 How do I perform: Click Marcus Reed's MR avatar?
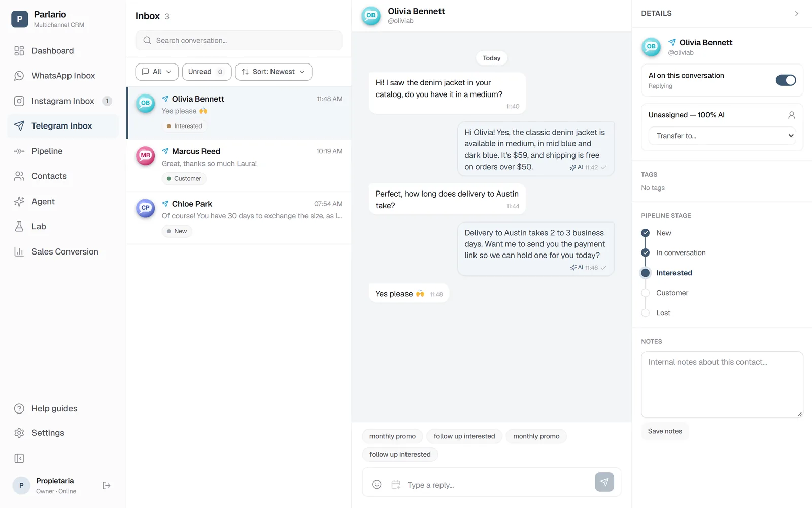pos(146,155)
